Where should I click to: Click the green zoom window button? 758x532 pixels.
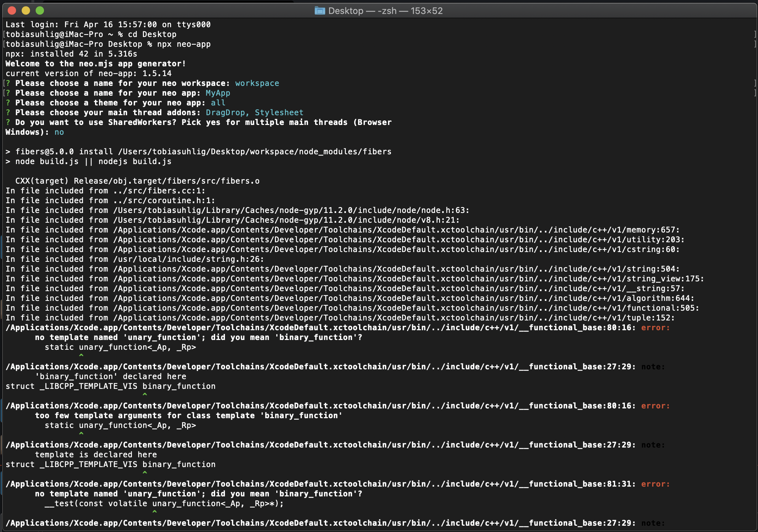pyautogui.click(x=40, y=11)
